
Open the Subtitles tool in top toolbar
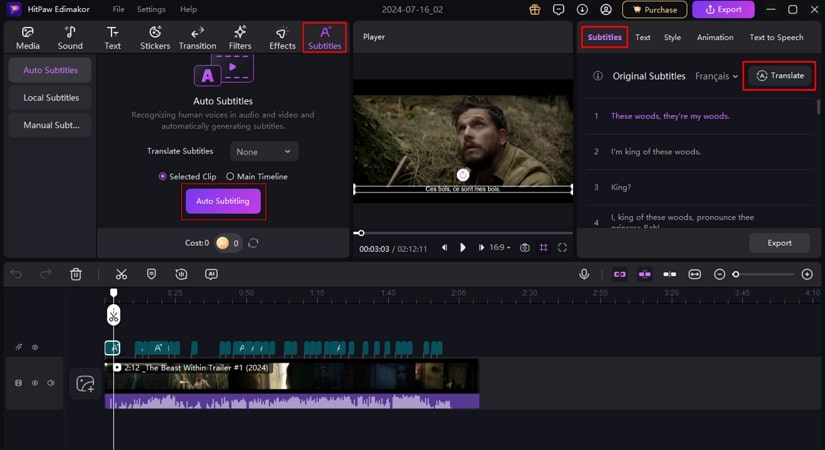[325, 38]
